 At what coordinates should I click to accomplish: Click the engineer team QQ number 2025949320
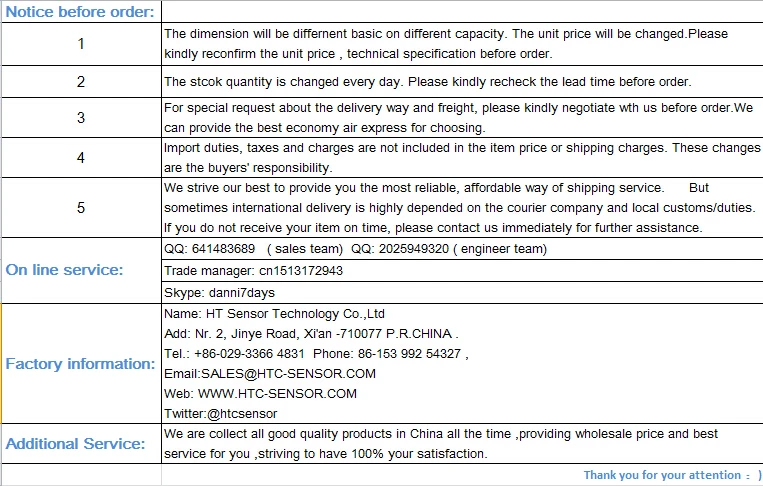point(414,249)
